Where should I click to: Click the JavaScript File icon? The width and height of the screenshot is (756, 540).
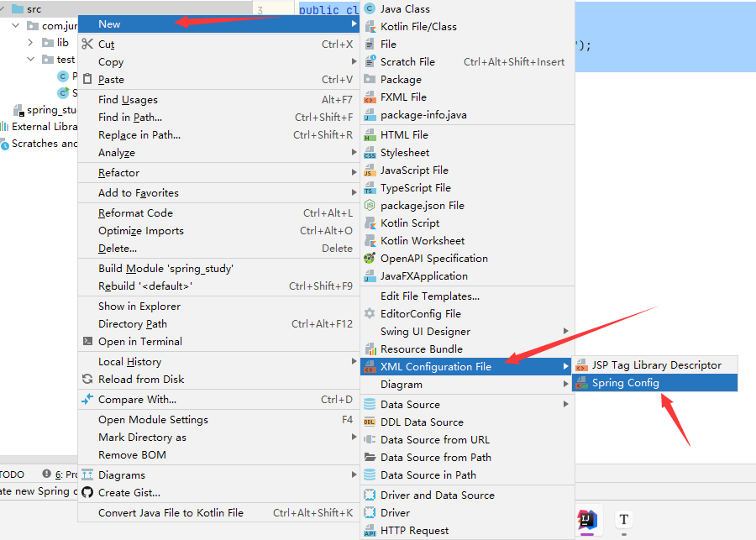click(370, 170)
